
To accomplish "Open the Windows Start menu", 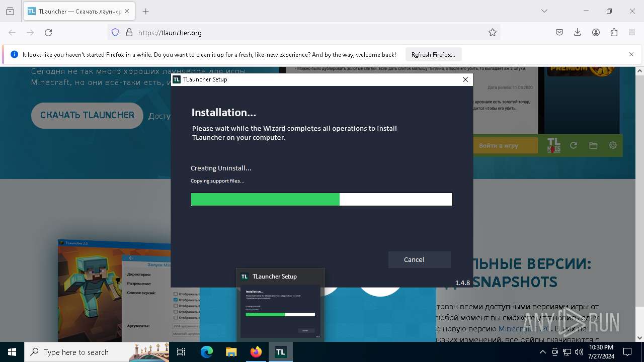I will pos(12,352).
